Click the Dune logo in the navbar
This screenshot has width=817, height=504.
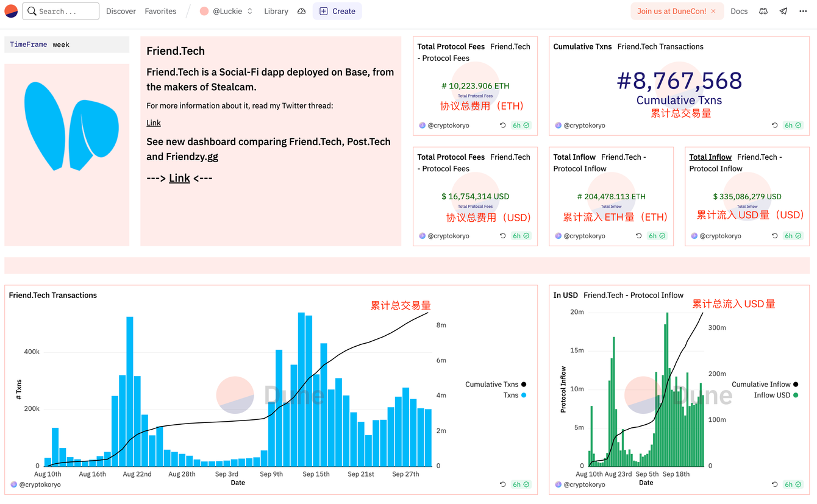(x=11, y=11)
